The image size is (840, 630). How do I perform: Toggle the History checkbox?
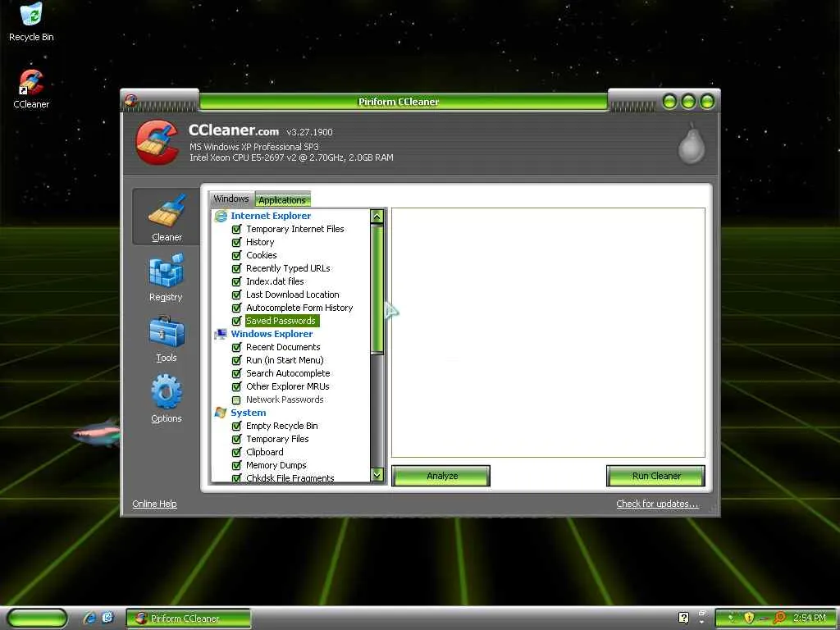pos(236,242)
